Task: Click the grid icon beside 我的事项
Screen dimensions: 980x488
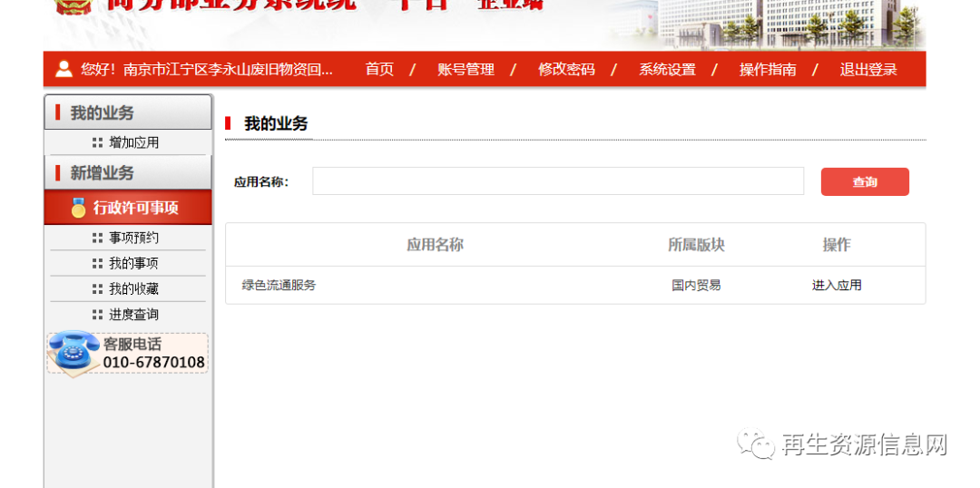Action: point(97,264)
